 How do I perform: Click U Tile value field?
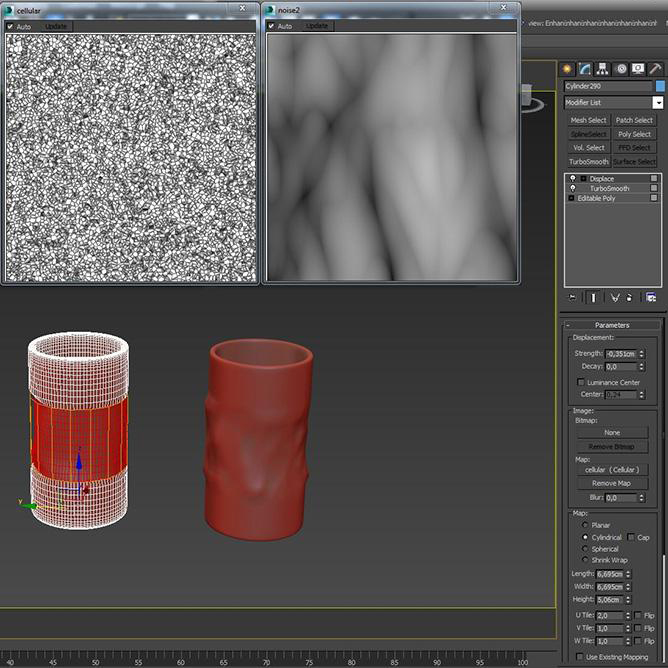(610, 616)
